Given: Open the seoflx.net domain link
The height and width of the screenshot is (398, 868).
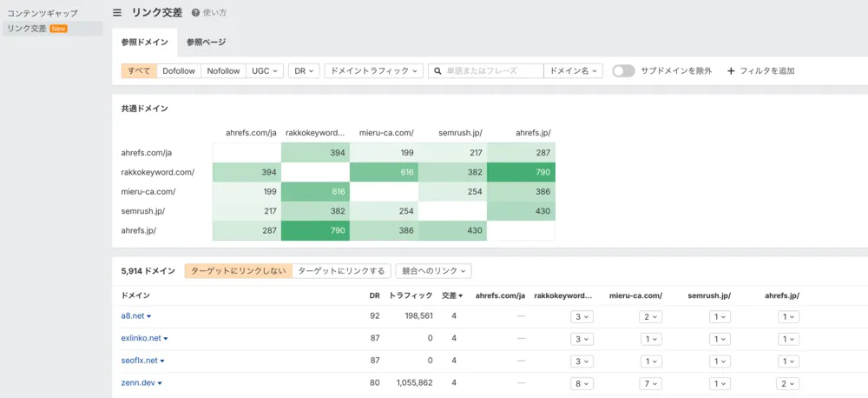Looking at the screenshot, I should [139, 361].
